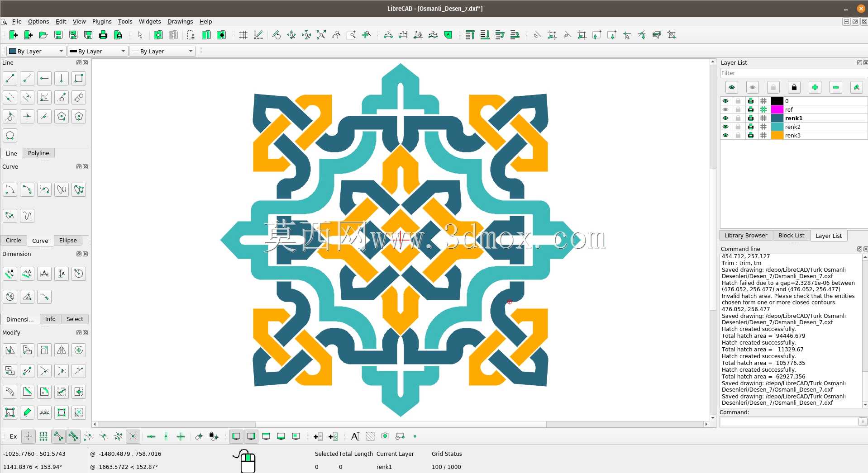Open the Drawings menu
The image size is (868, 473).
[x=180, y=21]
